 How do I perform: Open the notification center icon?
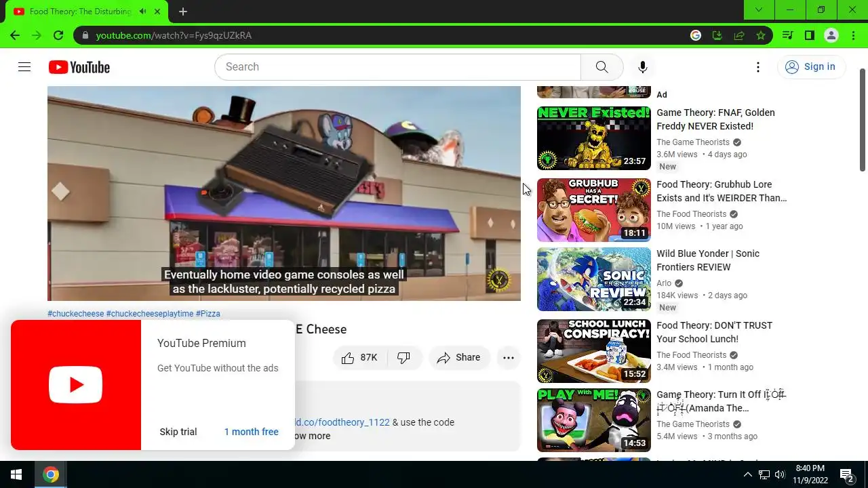(846, 474)
